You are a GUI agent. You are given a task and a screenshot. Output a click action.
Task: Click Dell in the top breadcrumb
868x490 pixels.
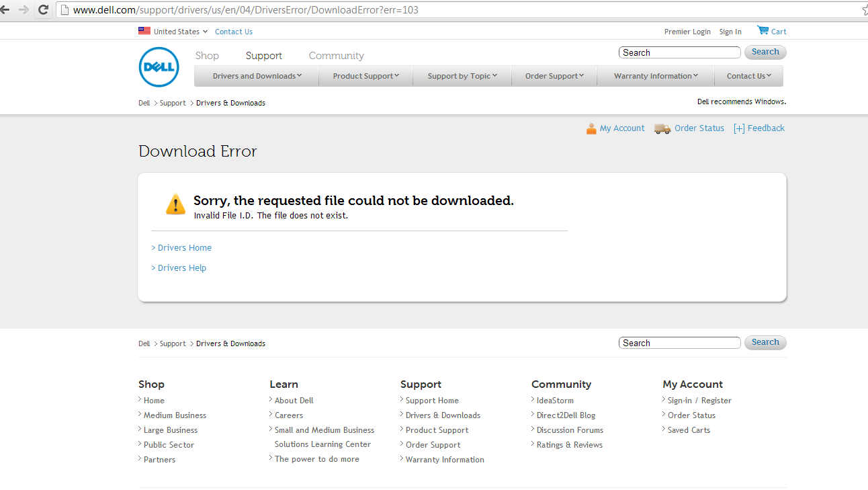pyautogui.click(x=144, y=103)
